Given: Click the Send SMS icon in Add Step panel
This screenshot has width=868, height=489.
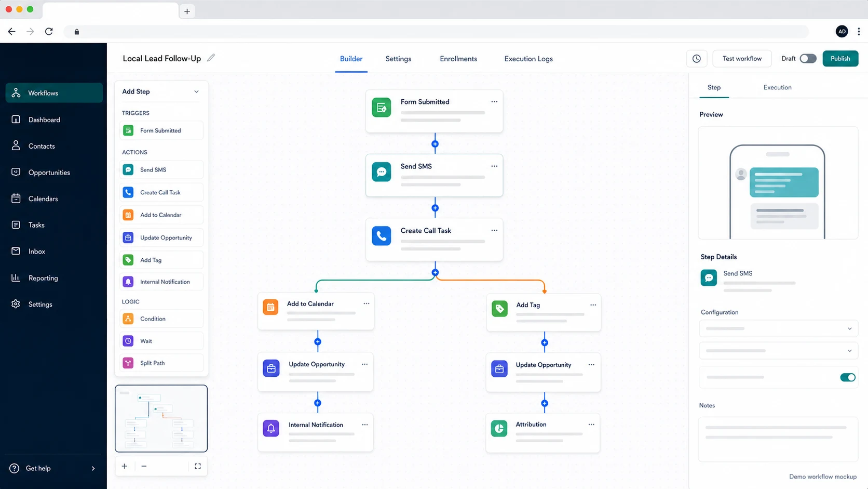Looking at the screenshot, I should 128,170.
